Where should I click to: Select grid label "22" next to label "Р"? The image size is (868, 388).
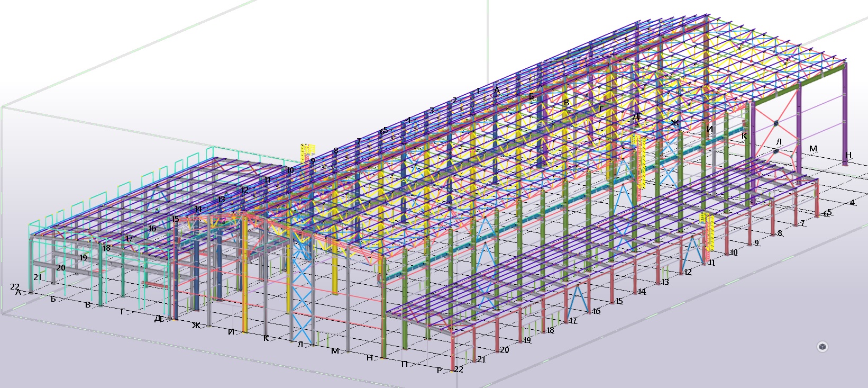tap(459, 369)
